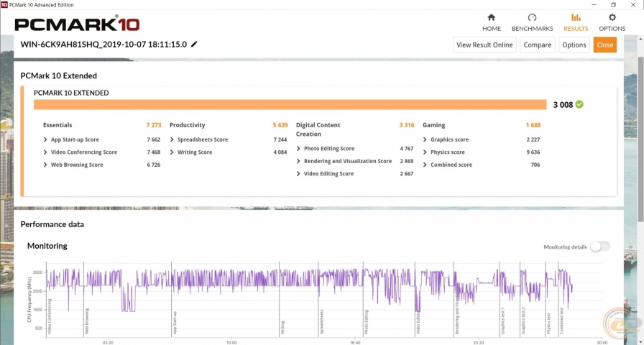Click the Rendering and Visualization chart marker
644x345 pixels.
point(458,316)
